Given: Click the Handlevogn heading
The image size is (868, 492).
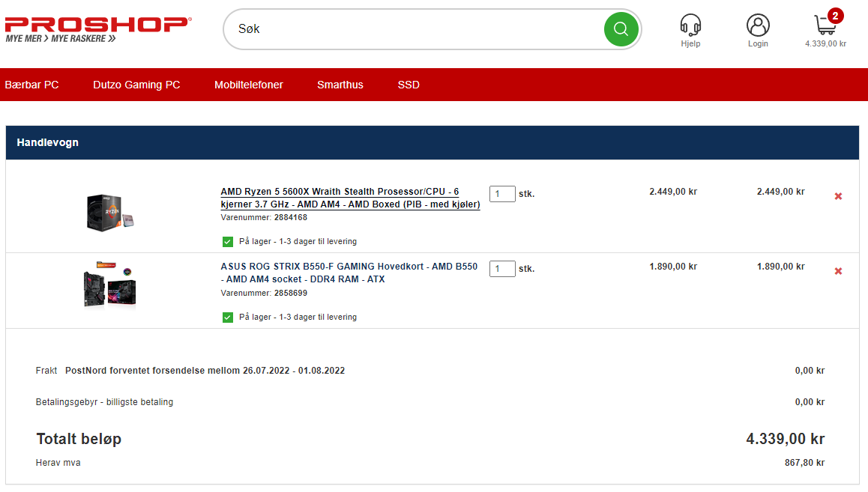Looking at the screenshot, I should 48,142.
